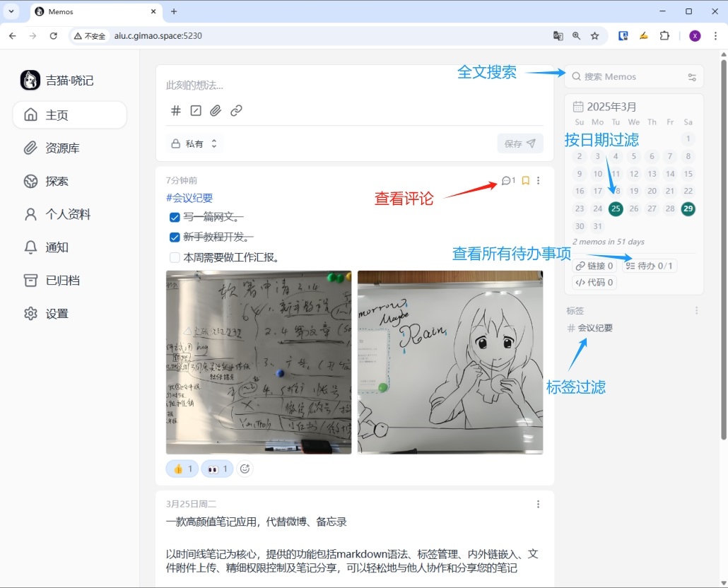
Task: Filter memos by 代码 0
Action: point(594,282)
